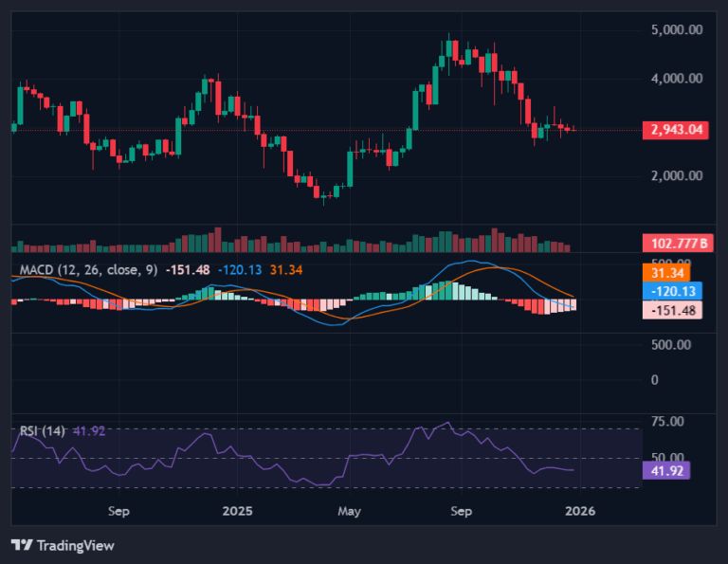The image size is (728, 564).
Task: Select the MACD (12, 26, close, 9) legend
Action: [88, 270]
